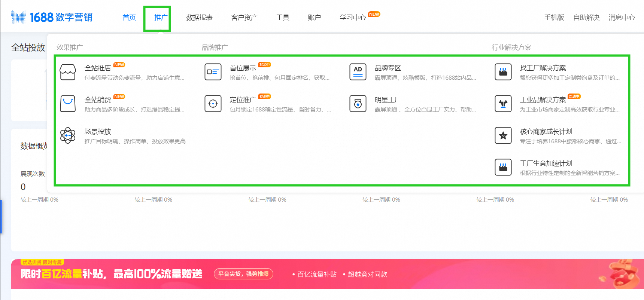Open the 客户资产 menu
This screenshot has height=300, width=644.
tap(244, 18)
